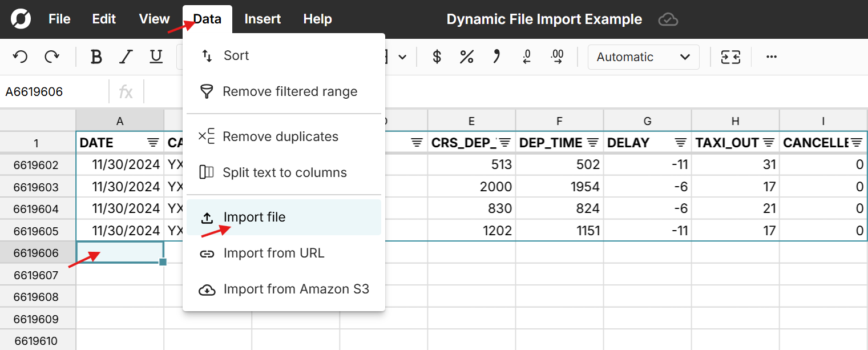Open the data refresh actions icon
The image size is (868, 350).
click(730, 57)
